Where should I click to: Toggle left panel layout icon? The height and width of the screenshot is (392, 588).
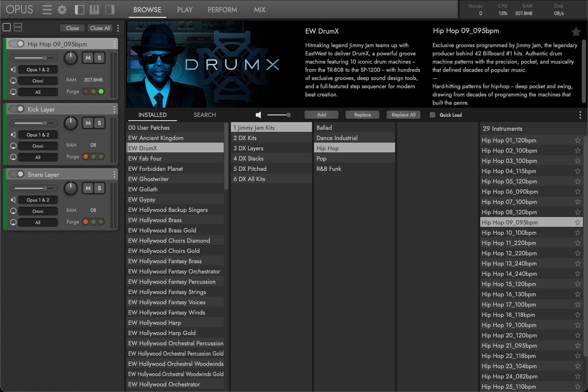pos(79,10)
